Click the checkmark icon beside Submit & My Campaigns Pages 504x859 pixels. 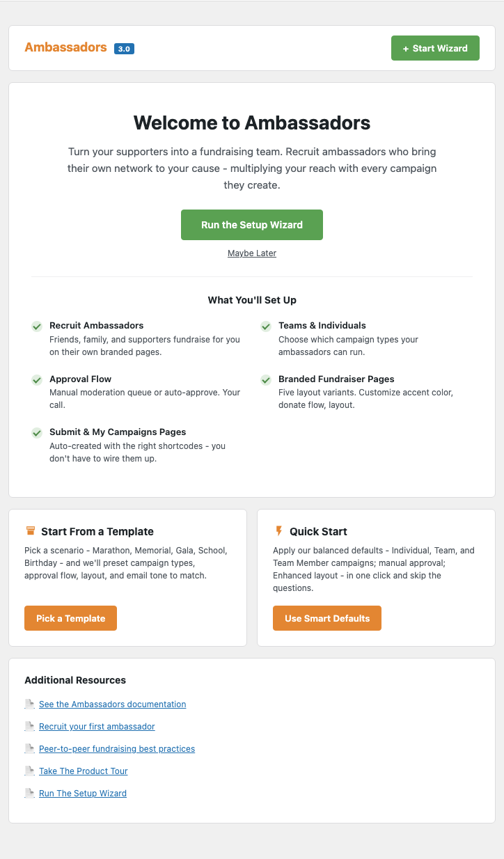(x=37, y=433)
